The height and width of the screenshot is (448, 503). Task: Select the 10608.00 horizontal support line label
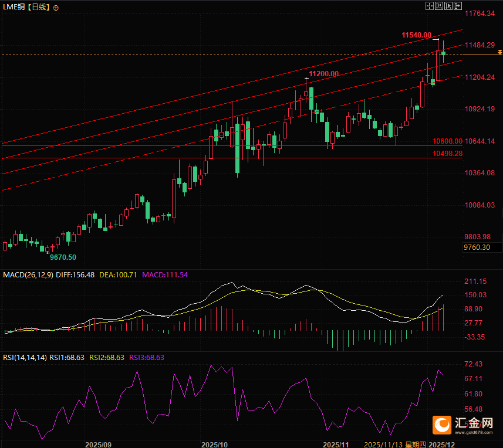point(447,141)
